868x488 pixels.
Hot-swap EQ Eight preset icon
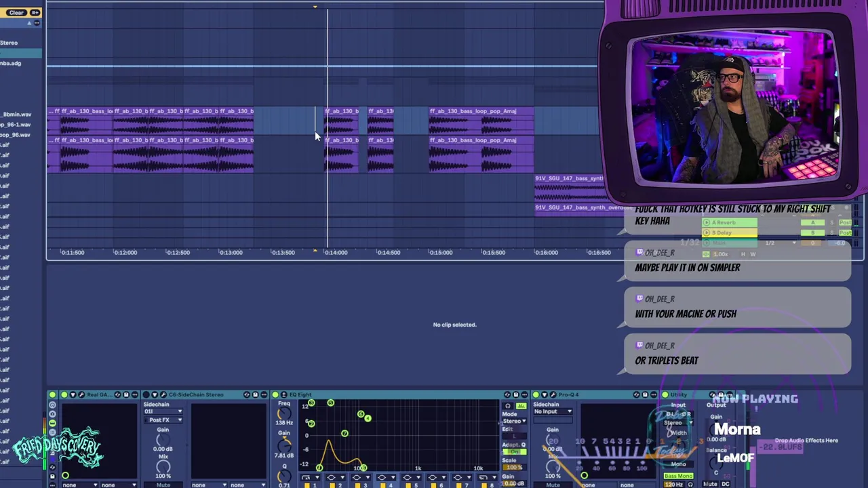pyautogui.click(x=507, y=394)
